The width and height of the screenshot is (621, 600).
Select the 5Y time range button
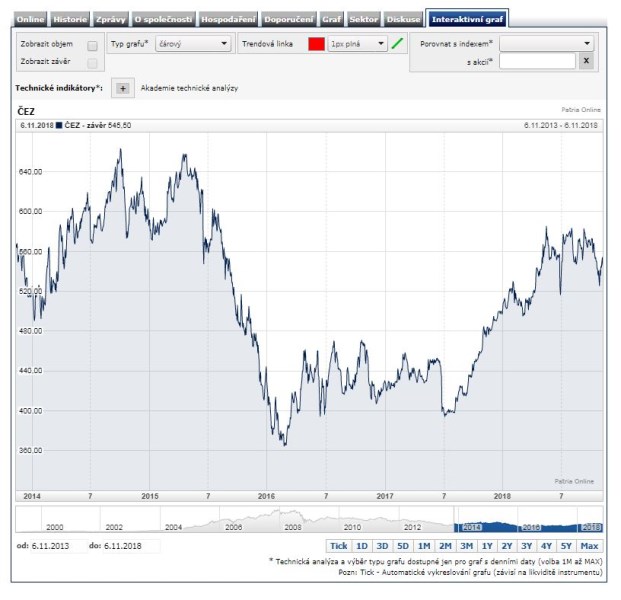pos(566,546)
